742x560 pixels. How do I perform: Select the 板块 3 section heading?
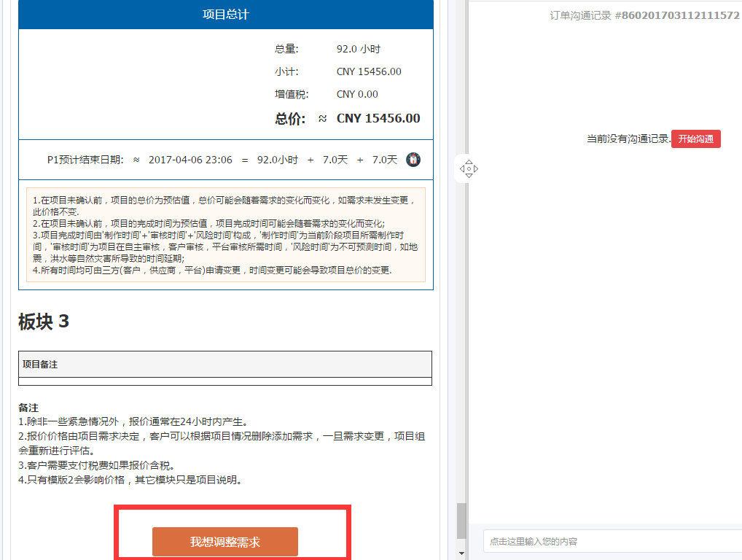tap(44, 322)
